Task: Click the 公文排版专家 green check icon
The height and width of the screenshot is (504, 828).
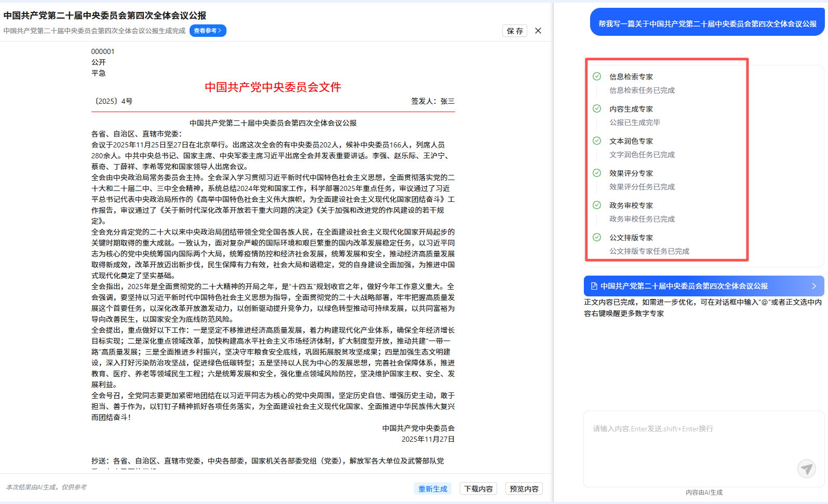Action: point(597,237)
